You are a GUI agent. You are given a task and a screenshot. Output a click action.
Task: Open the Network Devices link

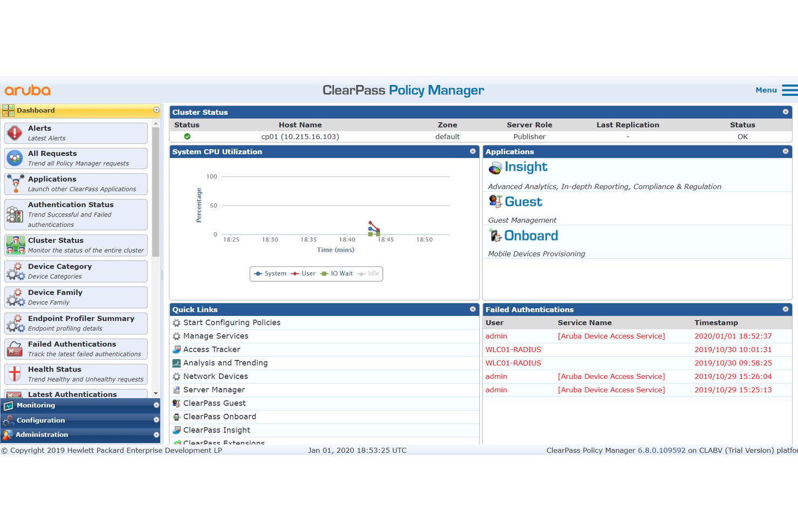tap(216, 377)
